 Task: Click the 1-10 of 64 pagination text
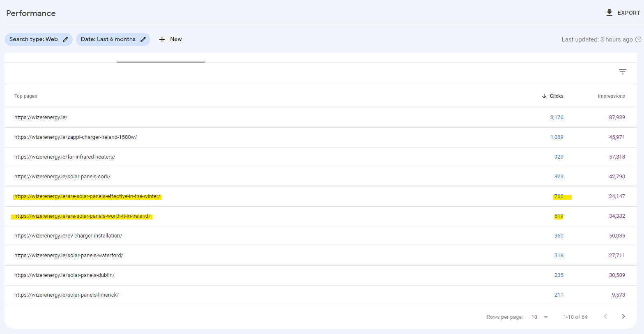click(575, 317)
